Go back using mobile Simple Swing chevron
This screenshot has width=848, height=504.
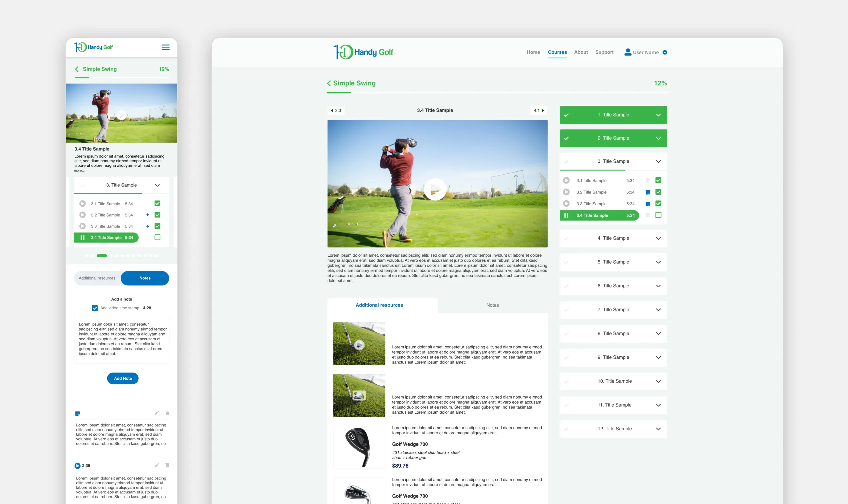click(x=77, y=69)
